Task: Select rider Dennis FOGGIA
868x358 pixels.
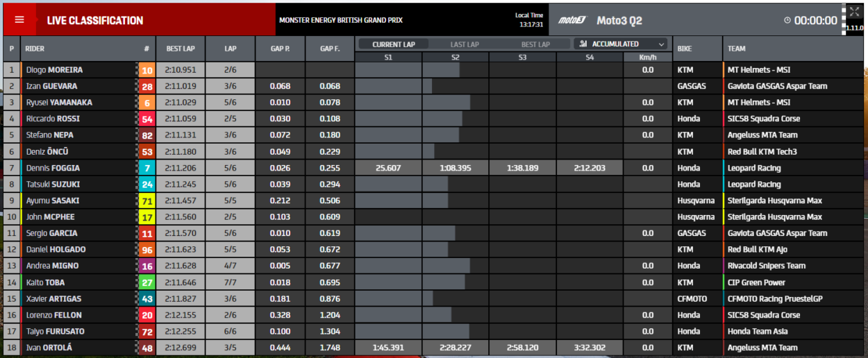Action: coord(53,168)
